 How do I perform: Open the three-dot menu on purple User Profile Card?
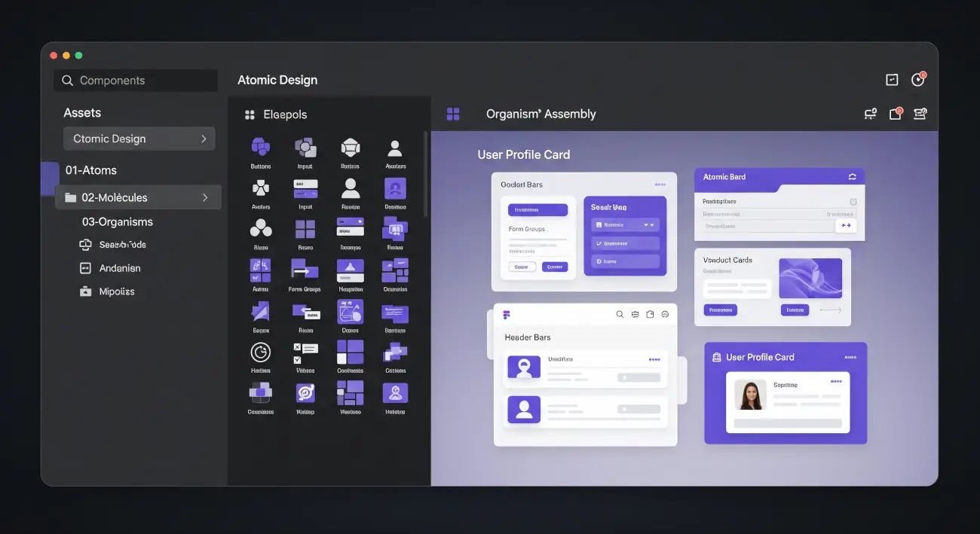coord(850,357)
